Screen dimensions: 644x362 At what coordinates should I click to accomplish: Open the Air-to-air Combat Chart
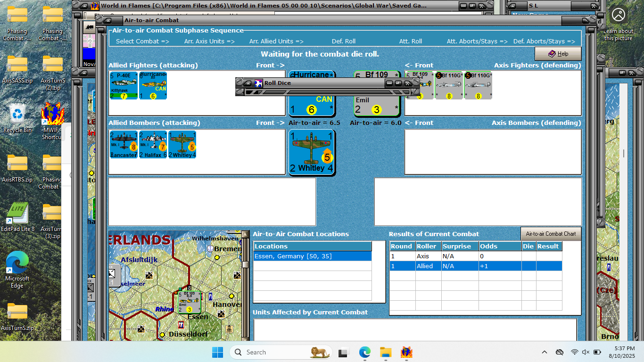[x=551, y=234]
